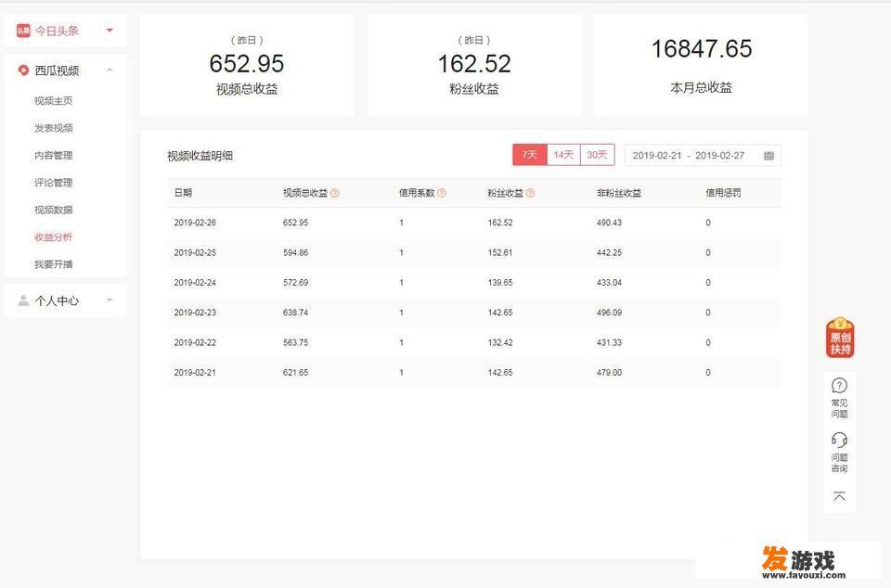
Task: Collapse the 西瓜视频 menu chevron
Action: pyautogui.click(x=110, y=70)
